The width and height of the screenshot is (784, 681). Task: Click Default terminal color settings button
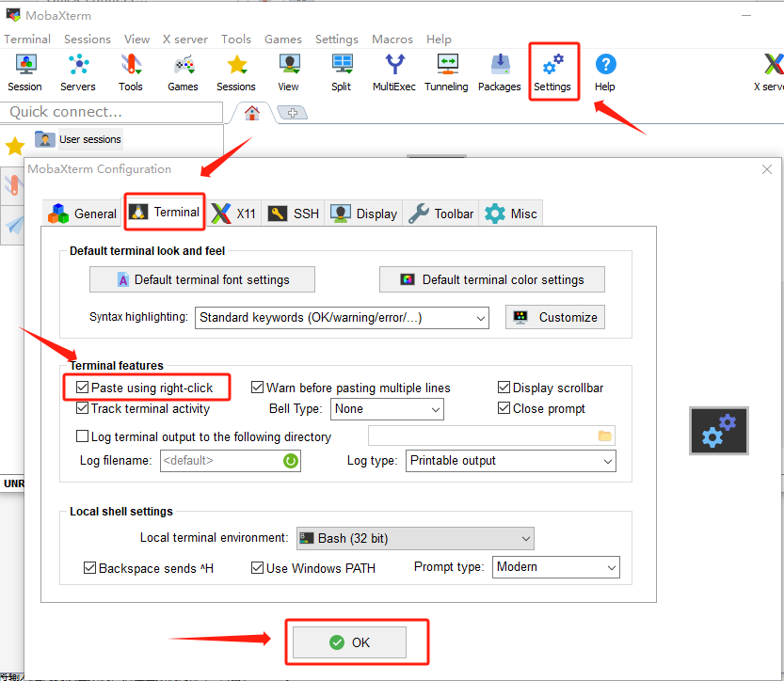tap(492, 279)
